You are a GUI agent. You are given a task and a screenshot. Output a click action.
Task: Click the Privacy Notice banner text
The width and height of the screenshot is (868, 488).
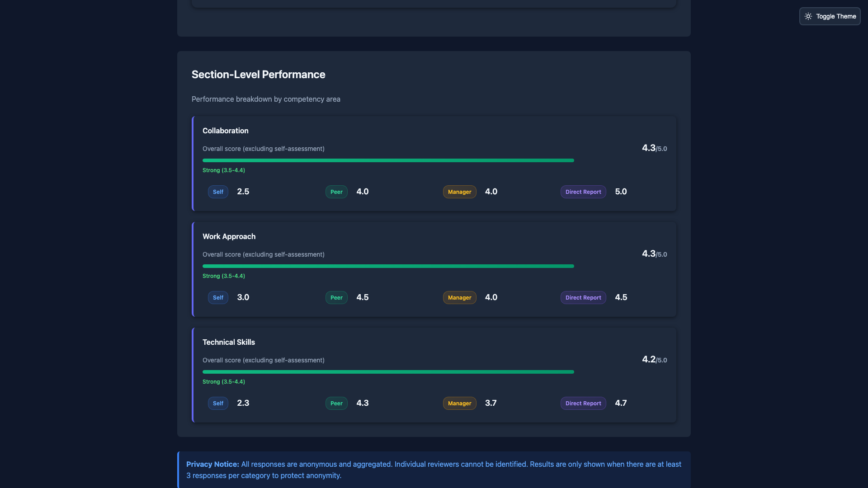(434, 469)
